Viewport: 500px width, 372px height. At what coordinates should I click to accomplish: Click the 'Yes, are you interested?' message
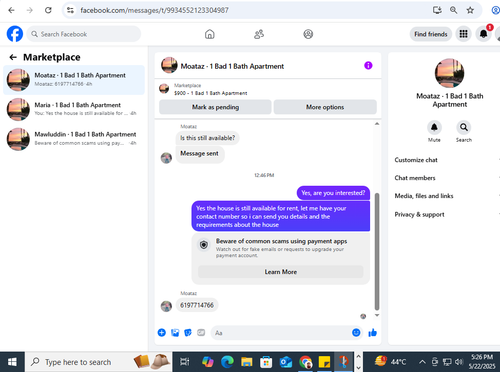point(333,193)
